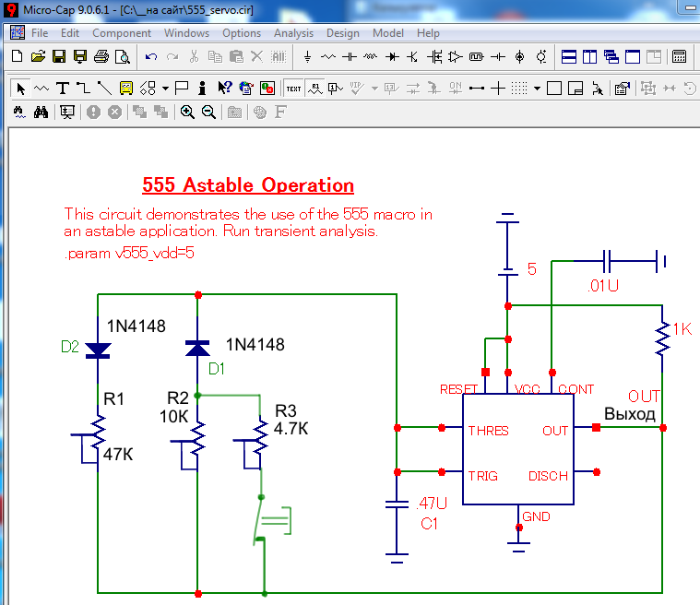Viewport: 700px width, 605px height.
Task: Click Undo in the toolbar
Action: pyautogui.click(x=151, y=57)
